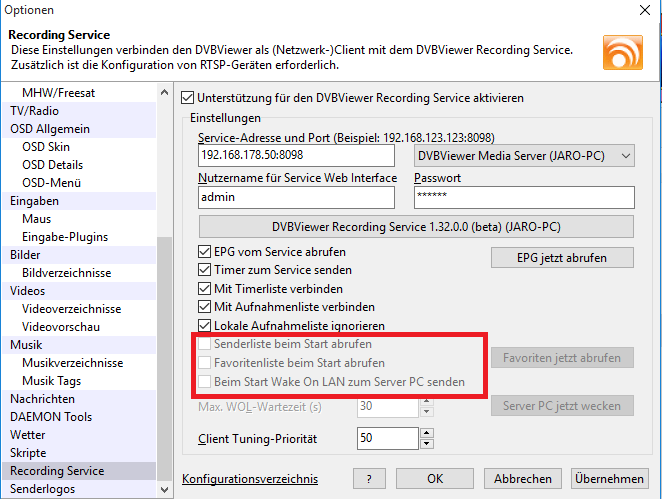This screenshot has height=499, width=662.
Task: Click Server PC jetzt wecken button
Action: click(x=562, y=406)
